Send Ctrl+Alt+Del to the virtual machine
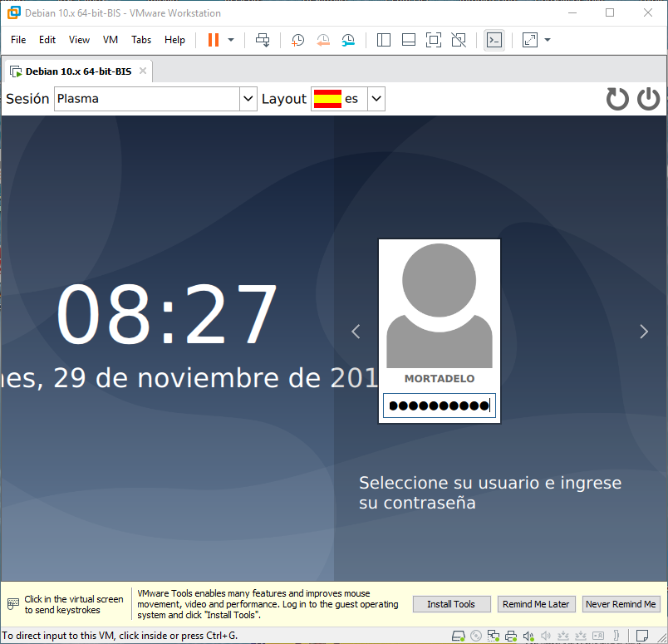Screen dimensions: 668x644 pos(263,40)
